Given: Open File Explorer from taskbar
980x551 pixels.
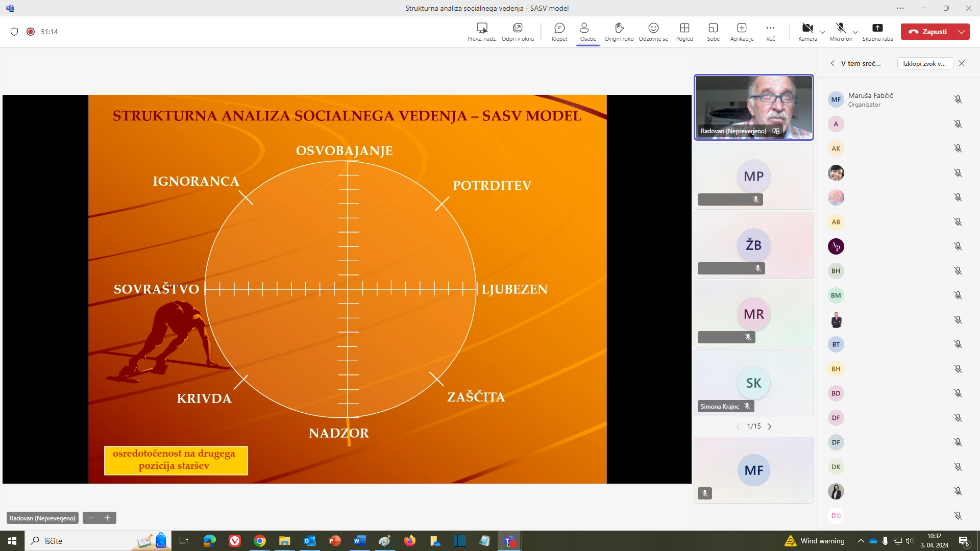Looking at the screenshot, I should point(284,541).
